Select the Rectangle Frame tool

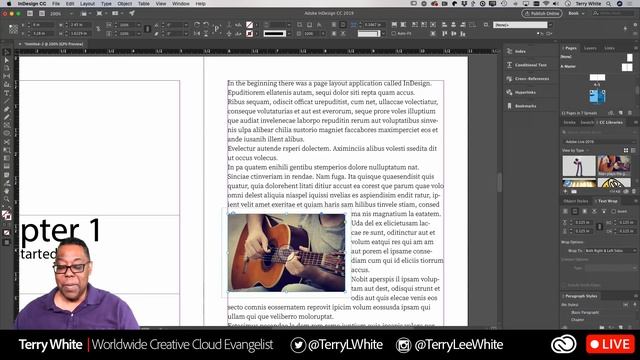click(x=7, y=125)
